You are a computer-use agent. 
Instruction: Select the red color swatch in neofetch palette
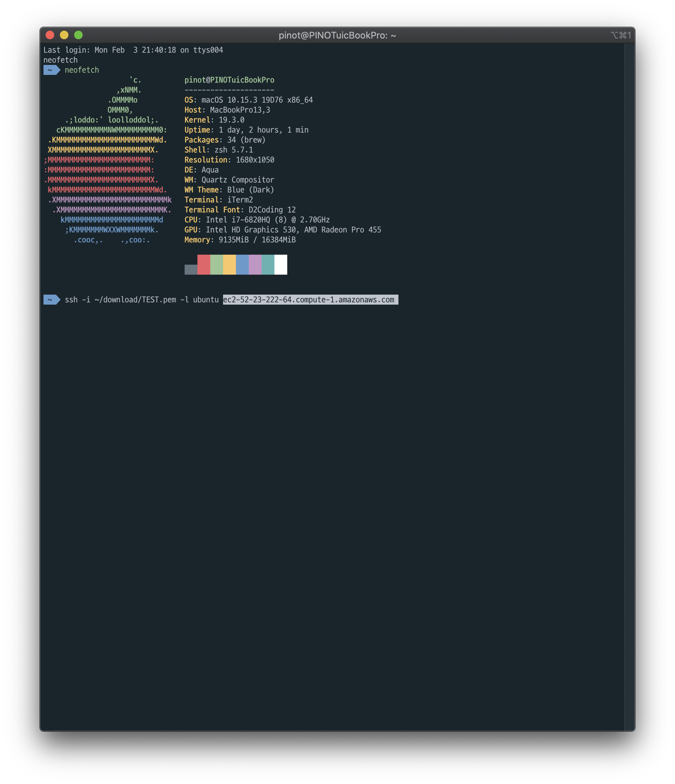(x=204, y=265)
